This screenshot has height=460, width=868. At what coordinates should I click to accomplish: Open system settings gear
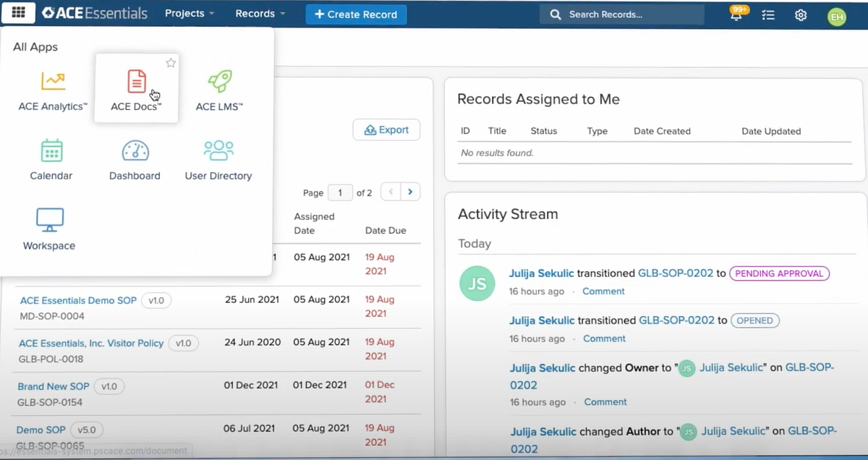coord(801,14)
